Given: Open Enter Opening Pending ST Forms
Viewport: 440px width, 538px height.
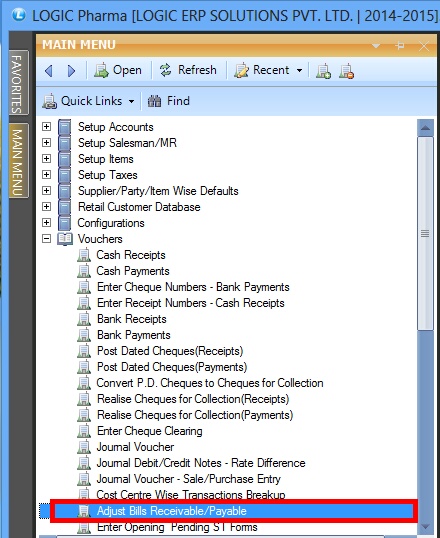Looking at the screenshot, I should [177, 527].
